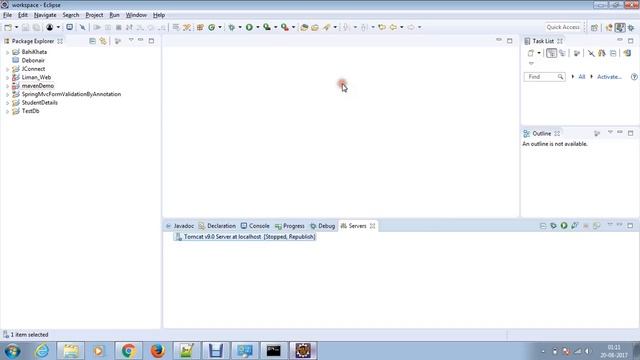Click the green Run toolbar button
640x360 pixels.
coord(249,27)
